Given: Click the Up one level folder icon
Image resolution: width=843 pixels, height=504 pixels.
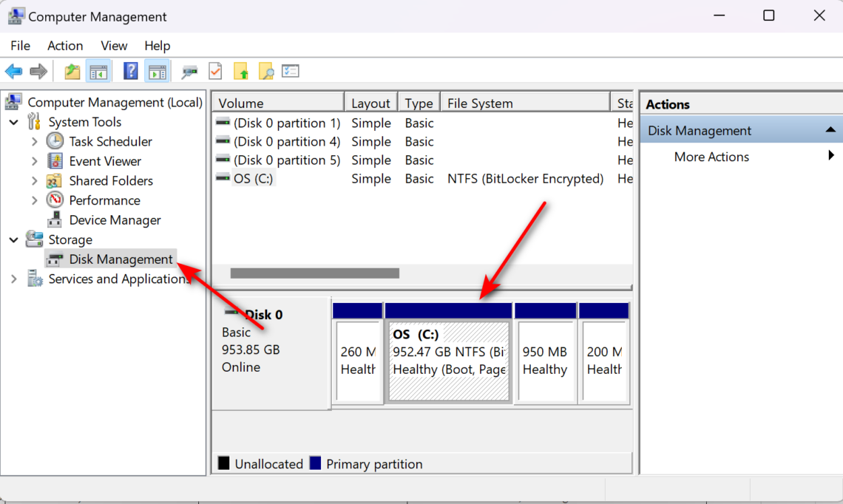Looking at the screenshot, I should (x=72, y=71).
